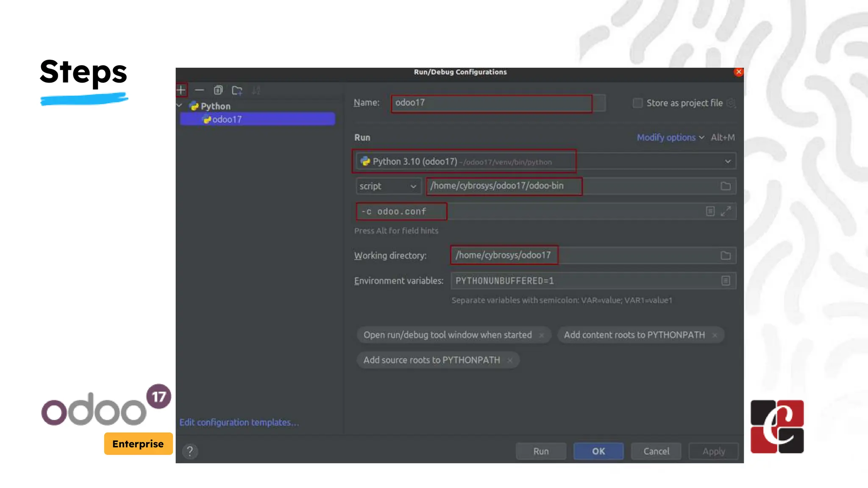Remove Add source roots to PYTHONPATH option
The image size is (868, 488).
pos(510,360)
